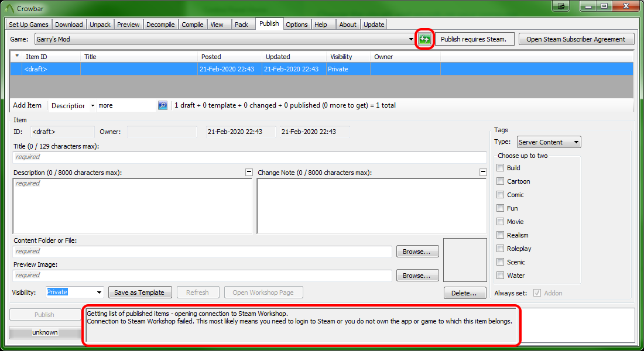Screen dimensions: 644x351
Task: Open the Visibility dropdown set to Private
Action: coord(74,292)
